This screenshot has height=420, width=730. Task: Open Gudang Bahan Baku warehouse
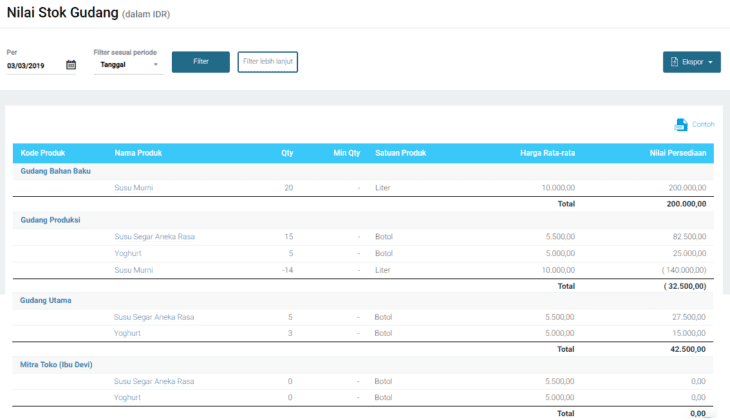(56, 171)
